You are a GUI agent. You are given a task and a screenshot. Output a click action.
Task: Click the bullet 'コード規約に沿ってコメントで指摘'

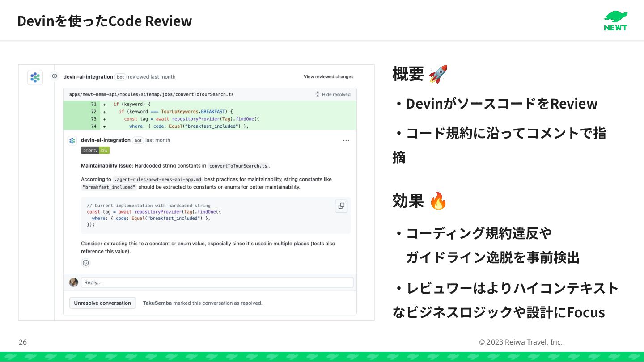pos(500,145)
